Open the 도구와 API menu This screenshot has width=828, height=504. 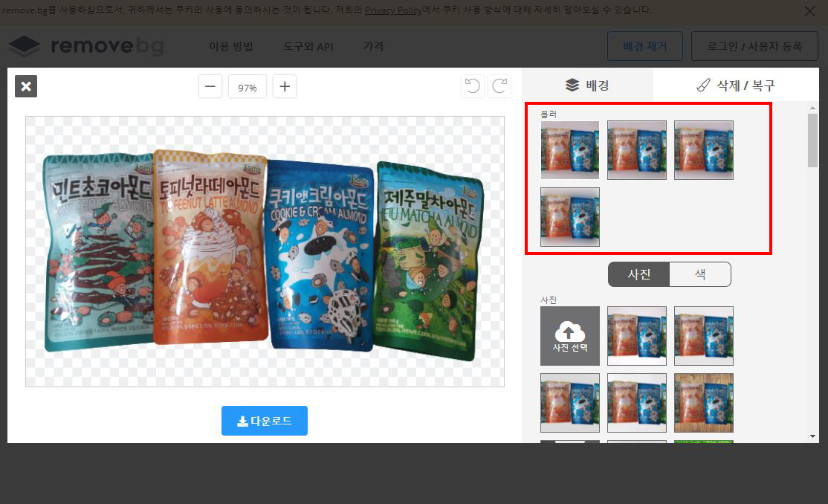308,47
